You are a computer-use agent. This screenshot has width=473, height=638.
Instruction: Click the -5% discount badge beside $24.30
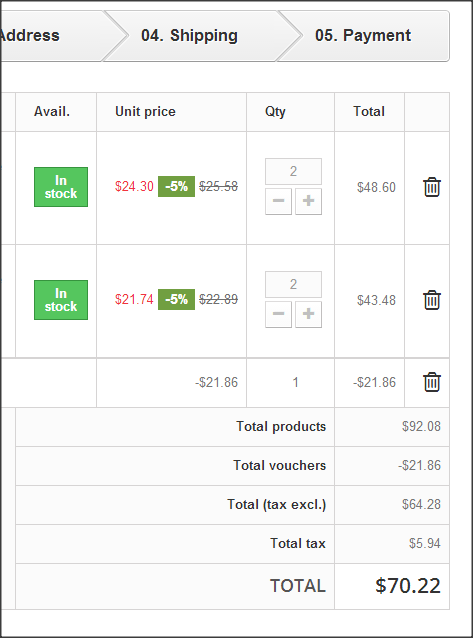pos(176,186)
